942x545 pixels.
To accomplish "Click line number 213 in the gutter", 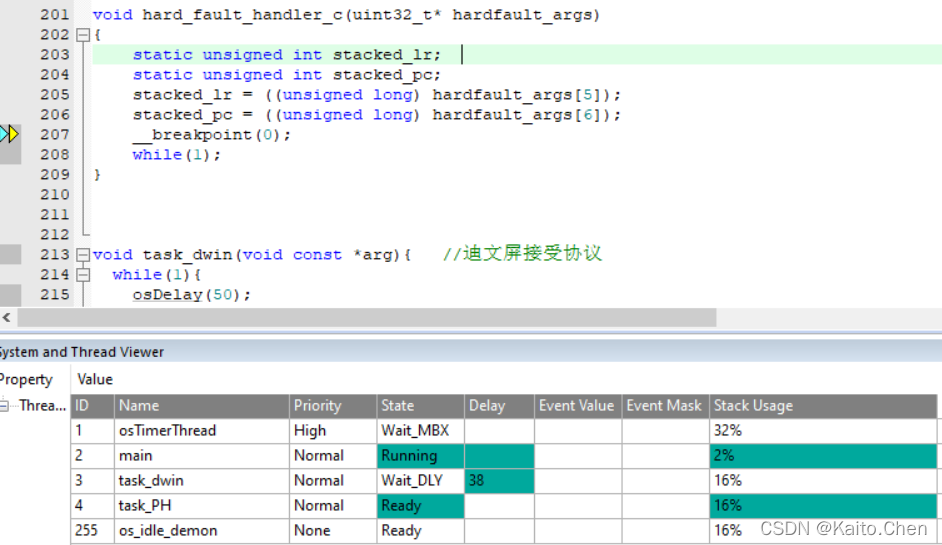I will tap(55, 255).
